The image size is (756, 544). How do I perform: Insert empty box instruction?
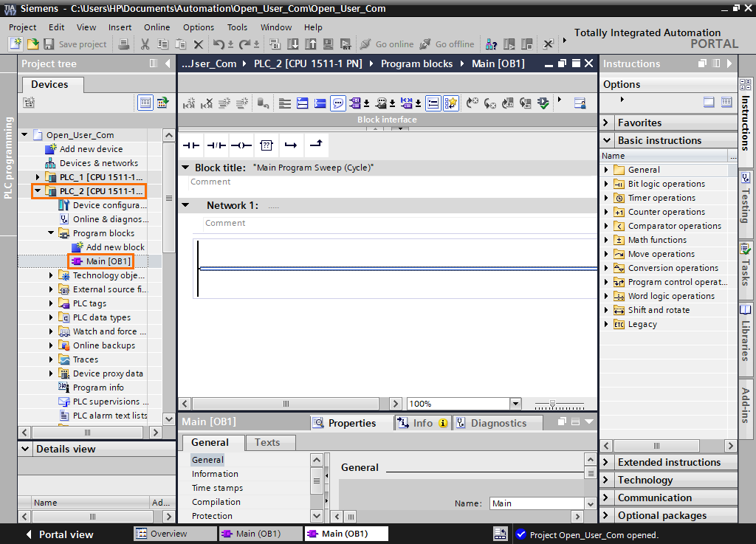266,145
